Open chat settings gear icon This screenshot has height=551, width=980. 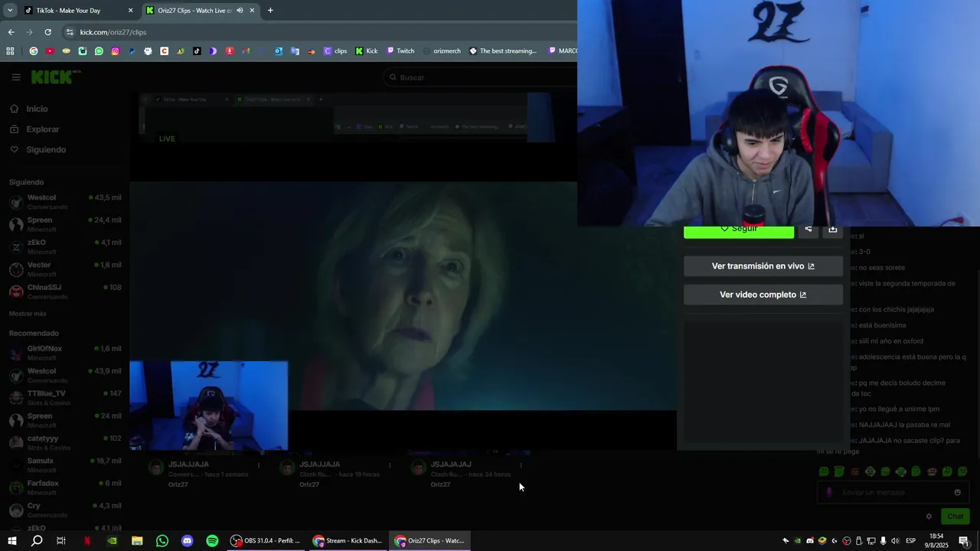pos(929,517)
